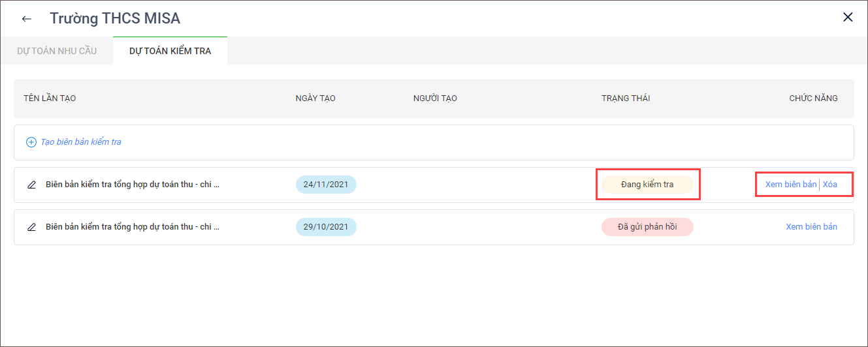Open the Tạo biên bản kiểm tra link
The height and width of the screenshot is (347, 868).
(80, 142)
